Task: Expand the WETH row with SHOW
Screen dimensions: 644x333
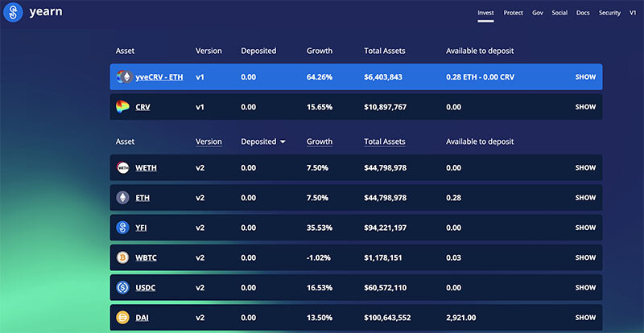Action: coord(585,167)
